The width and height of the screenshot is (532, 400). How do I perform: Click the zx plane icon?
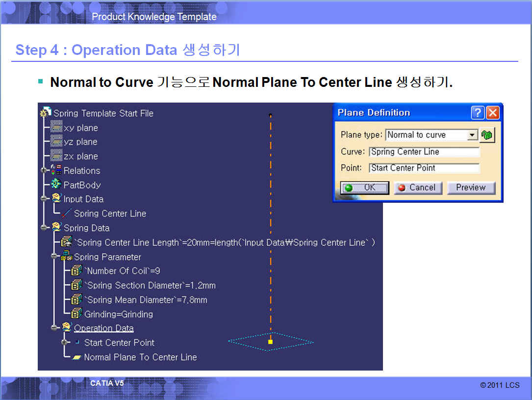[x=56, y=156]
